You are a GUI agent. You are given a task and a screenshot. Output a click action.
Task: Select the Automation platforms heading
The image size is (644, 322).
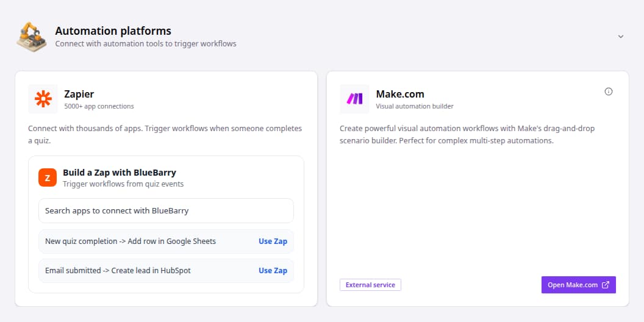pyautogui.click(x=113, y=31)
